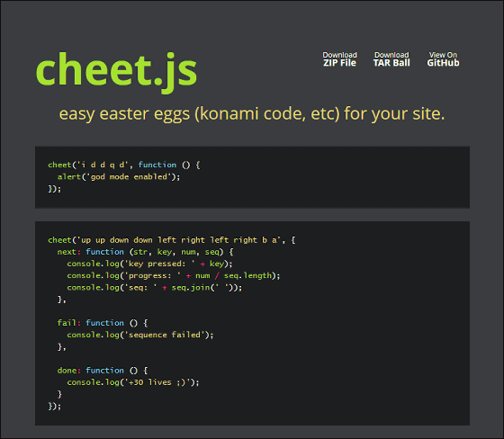The width and height of the screenshot is (504, 439).
Task: Click the 'progress:' console.log line
Action: pos(174,276)
